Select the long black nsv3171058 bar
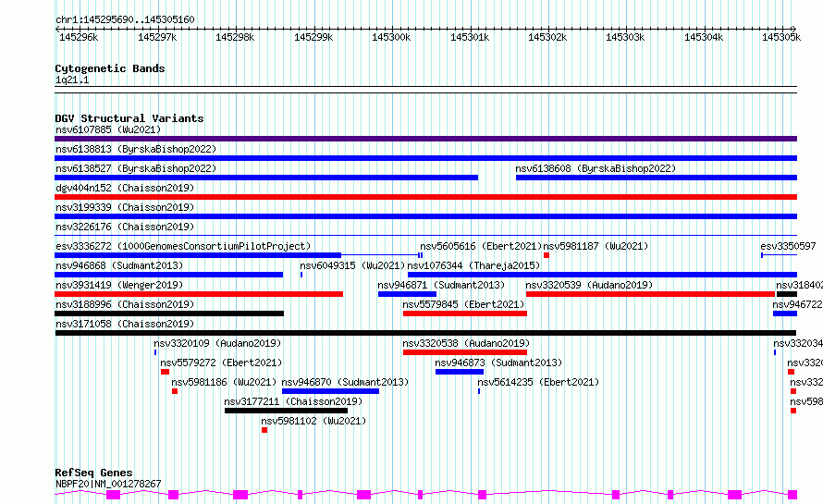823x504 pixels. 425,333
